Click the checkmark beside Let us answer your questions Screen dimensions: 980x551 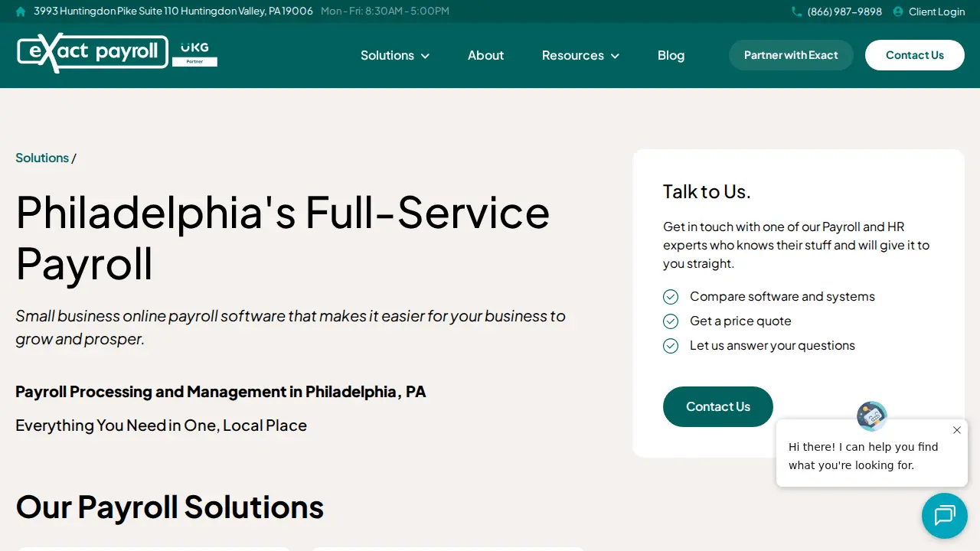pos(671,346)
